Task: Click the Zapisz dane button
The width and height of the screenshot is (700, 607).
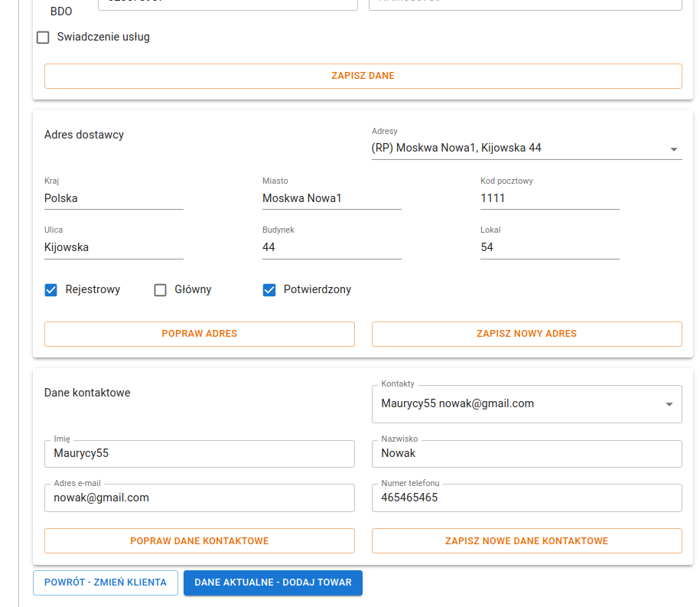Action: coord(363,76)
